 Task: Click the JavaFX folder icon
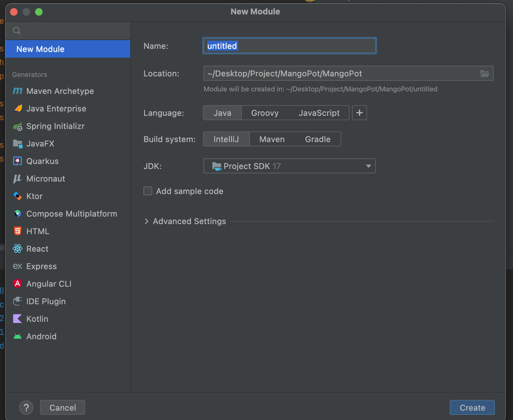tap(18, 144)
